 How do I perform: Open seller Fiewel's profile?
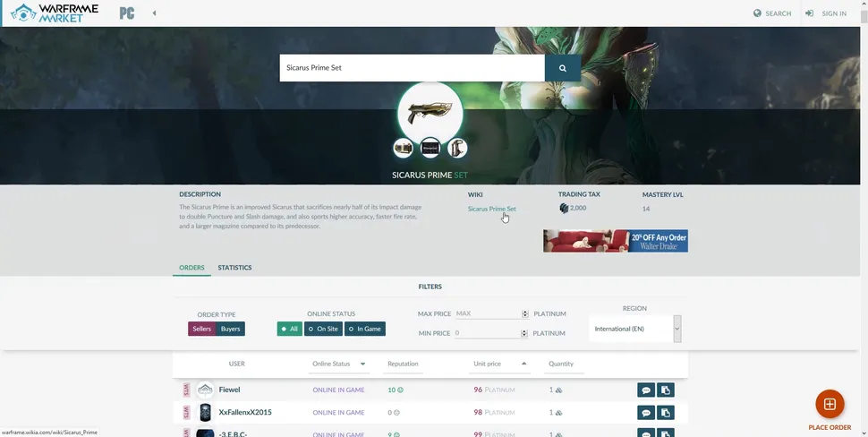[x=230, y=390]
